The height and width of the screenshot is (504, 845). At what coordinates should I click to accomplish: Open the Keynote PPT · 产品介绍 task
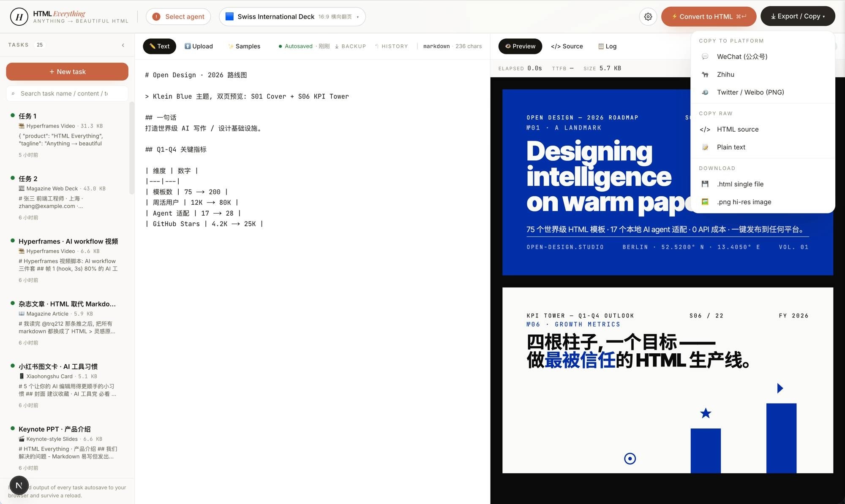pos(67,448)
